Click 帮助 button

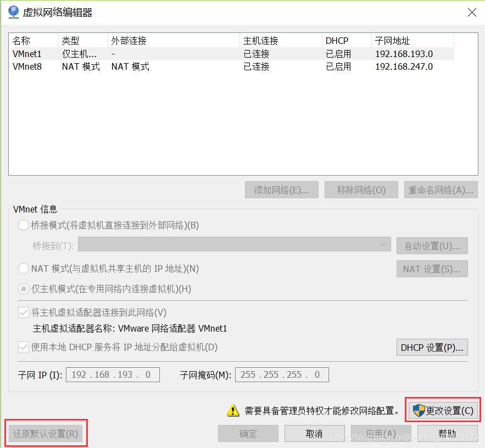[447, 434]
